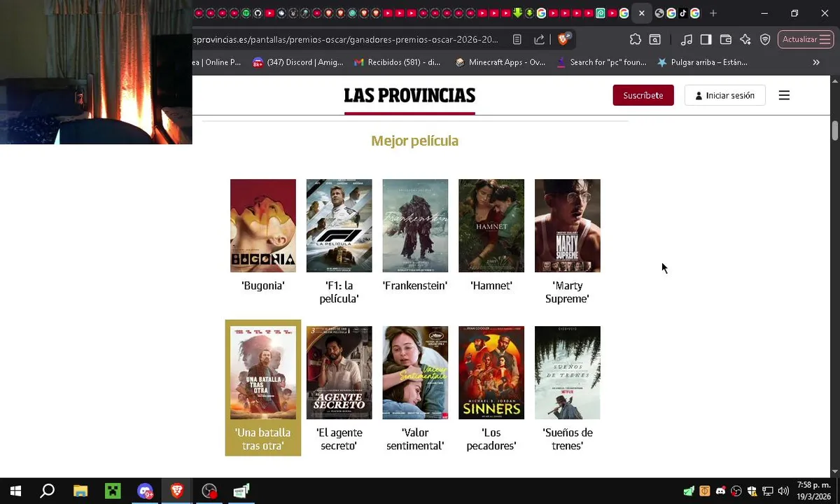Open the extensions puzzle icon
The image size is (840, 504).
click(635, 40)
